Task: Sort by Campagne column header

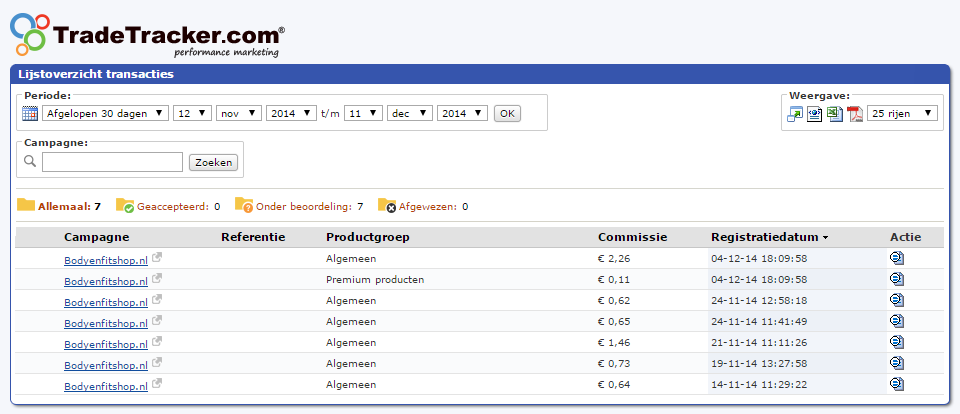Action: click(97, 237)
